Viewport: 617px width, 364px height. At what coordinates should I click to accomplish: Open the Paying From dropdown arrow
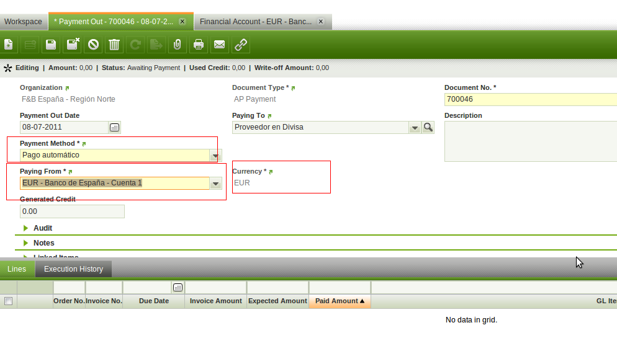(x=215, y=183)
